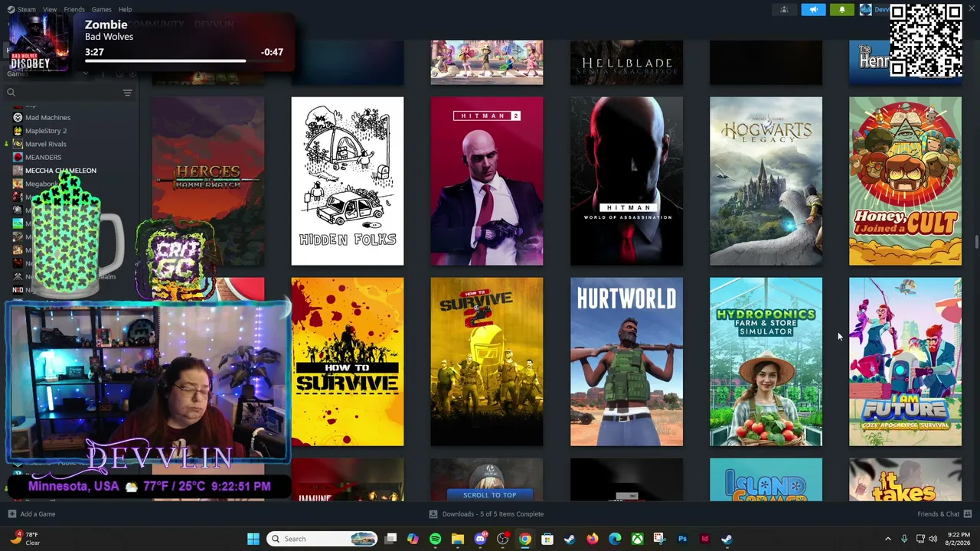Open Hydroponics Farm & Store Simulator cover
The height and width of the screenshot is (551, 980).
click(x=766, y=361)
